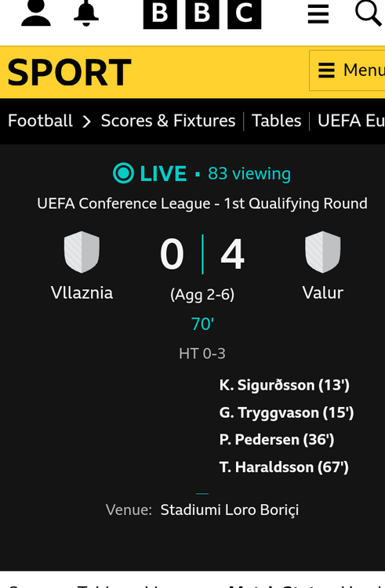Open search via magnifier icon
The width and height of the screenshot is (385, 588).
[x=369, y=13]
